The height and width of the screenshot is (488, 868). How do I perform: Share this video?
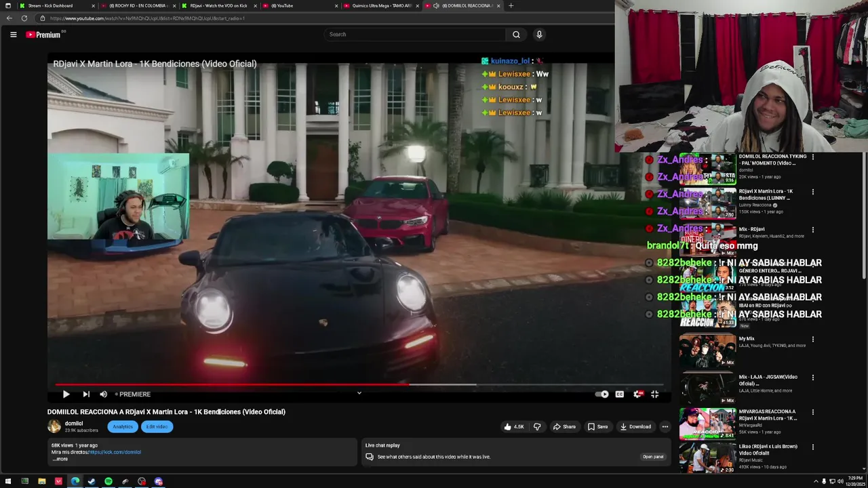(564, 426)
